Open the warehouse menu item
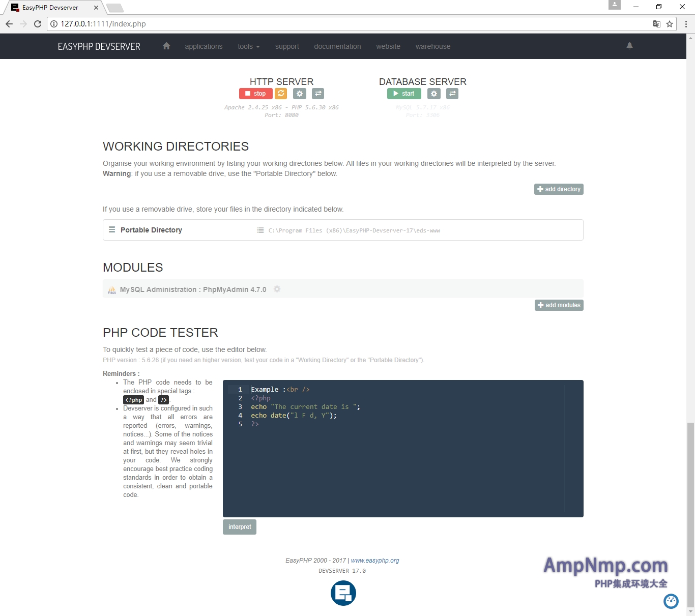The width and height of the screenshot is (695, 616). pos(433,46)
